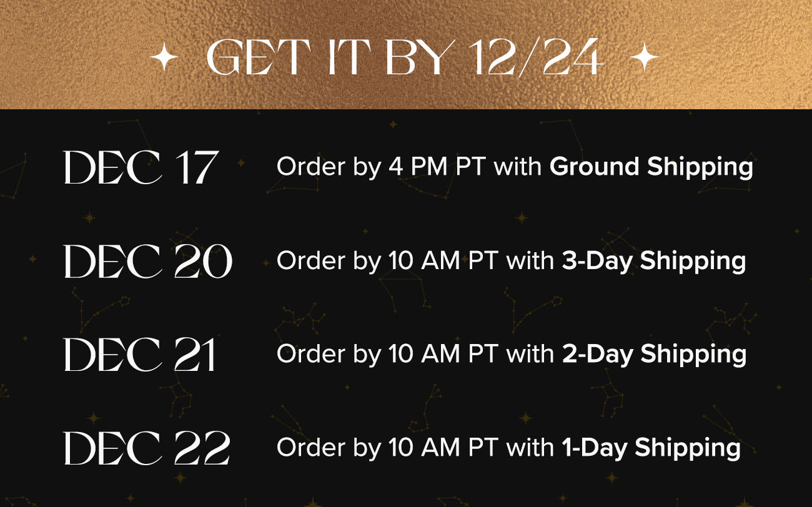Viewport: 812px width, 507px height.
Task: Click the white sparkle right of 12/24
Action: (x=645, y=59)
